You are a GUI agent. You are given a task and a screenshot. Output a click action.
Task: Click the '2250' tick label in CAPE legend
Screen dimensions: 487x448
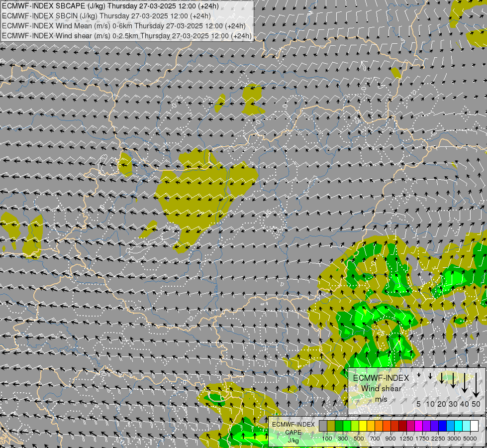click(438, 439)
